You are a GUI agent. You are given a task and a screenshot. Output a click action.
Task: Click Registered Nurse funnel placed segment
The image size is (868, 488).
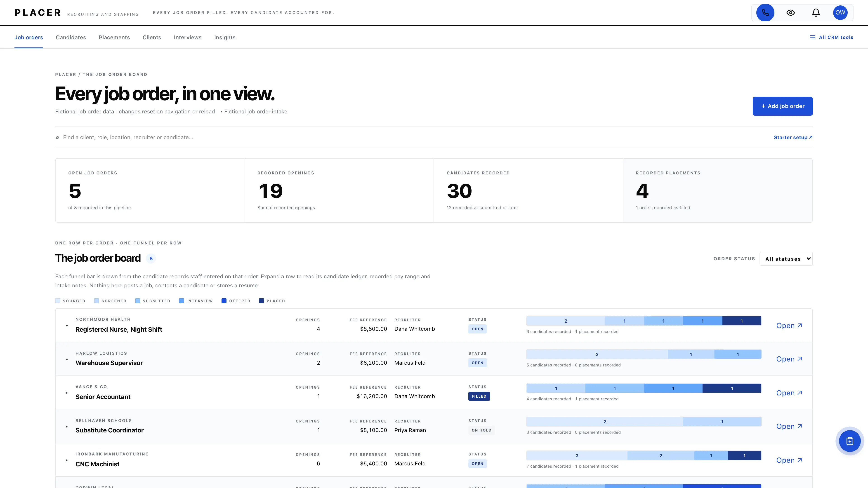(x=742, y=321)
